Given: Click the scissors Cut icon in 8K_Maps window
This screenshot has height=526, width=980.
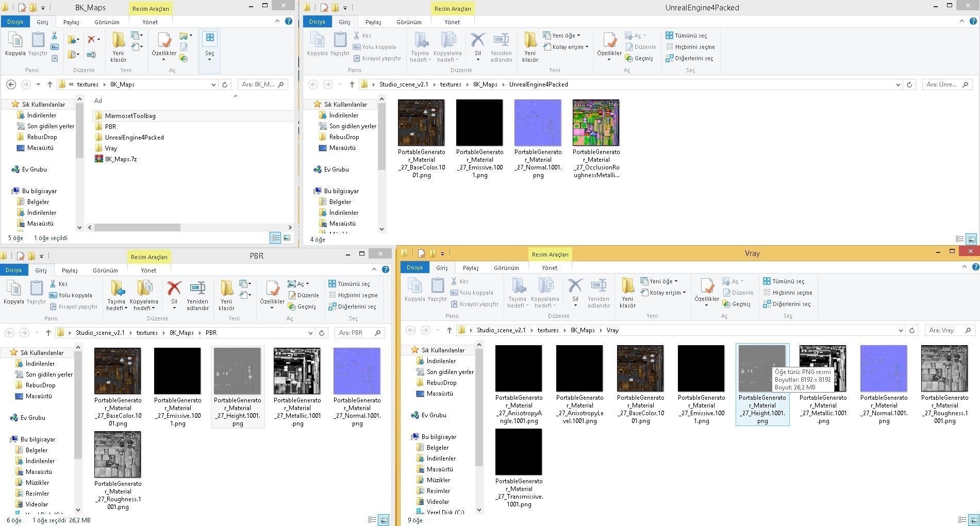Looking at the screenshot, I should 54,36.
